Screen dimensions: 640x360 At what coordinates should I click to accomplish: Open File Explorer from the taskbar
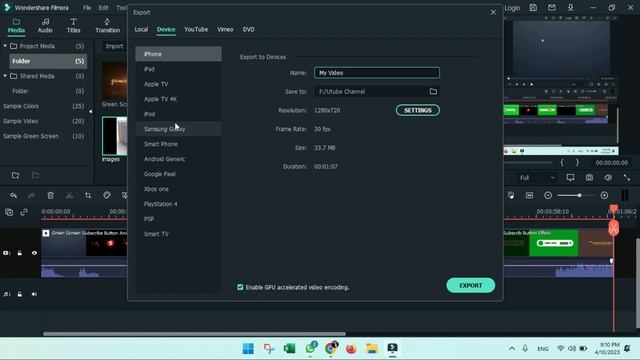(372, 348)
